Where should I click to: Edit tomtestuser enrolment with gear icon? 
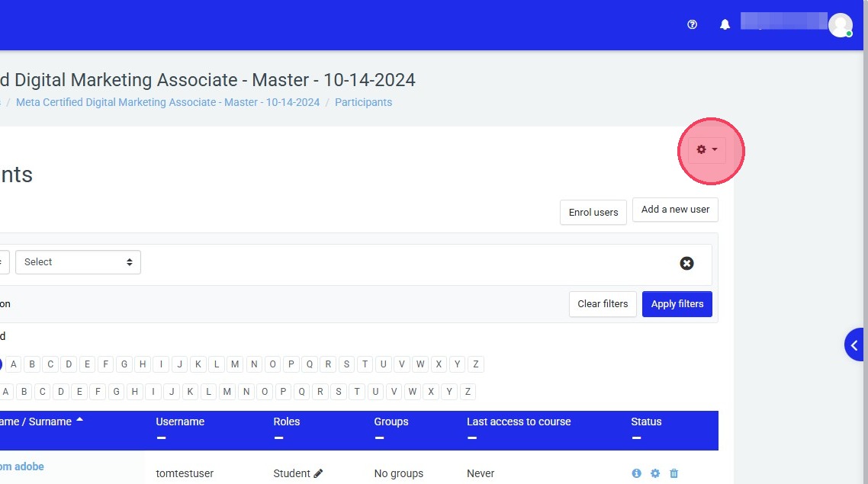click(x=655, y=473)
